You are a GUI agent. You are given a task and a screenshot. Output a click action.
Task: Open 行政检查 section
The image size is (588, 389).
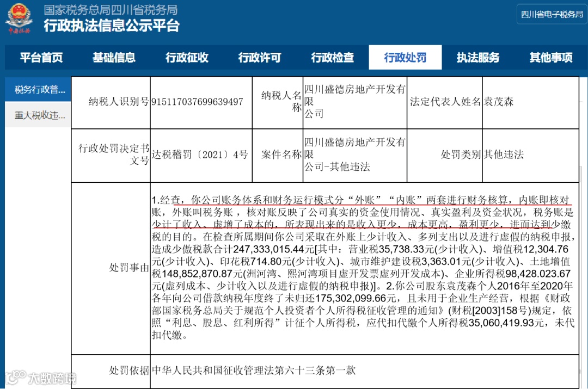coord(332,57)
